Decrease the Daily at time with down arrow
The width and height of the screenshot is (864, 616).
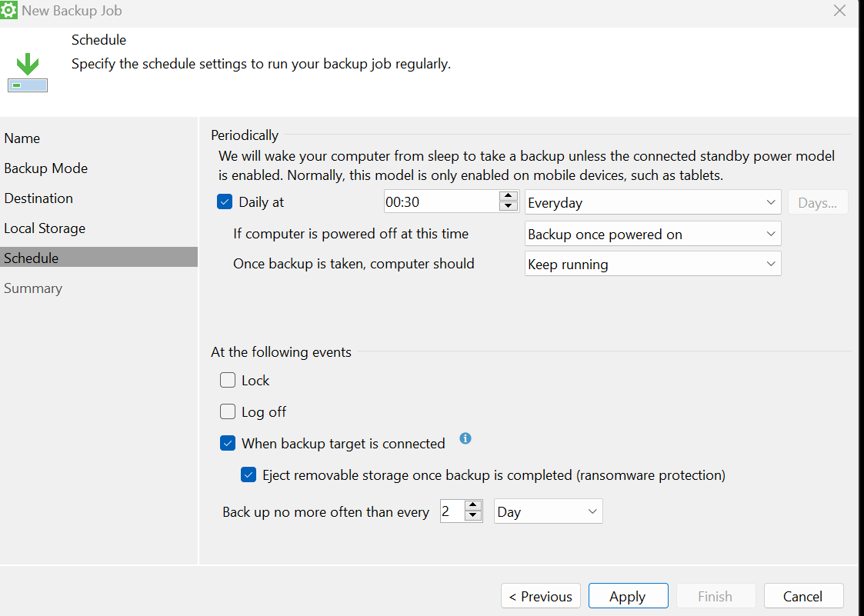pyautogui.click(x=508, y=207)
